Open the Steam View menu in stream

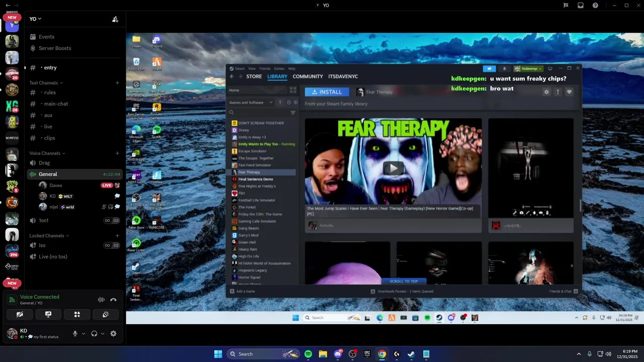pyautogui.click(x=252, y=68)
